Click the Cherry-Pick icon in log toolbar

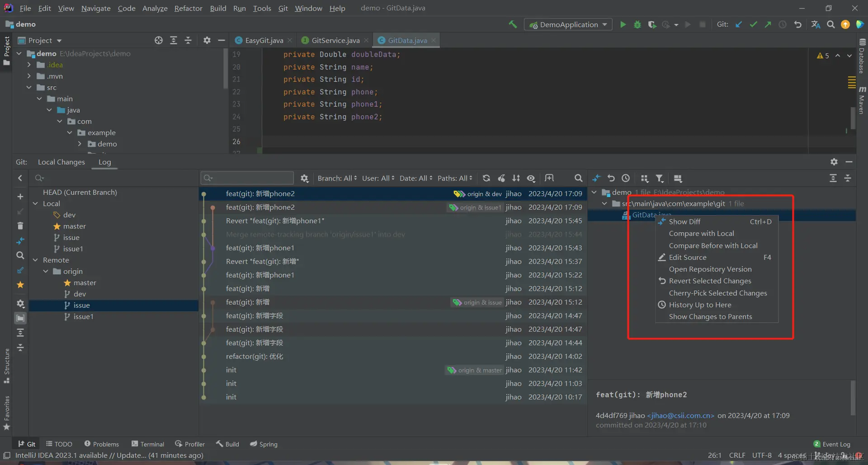[x=501, y=178]
